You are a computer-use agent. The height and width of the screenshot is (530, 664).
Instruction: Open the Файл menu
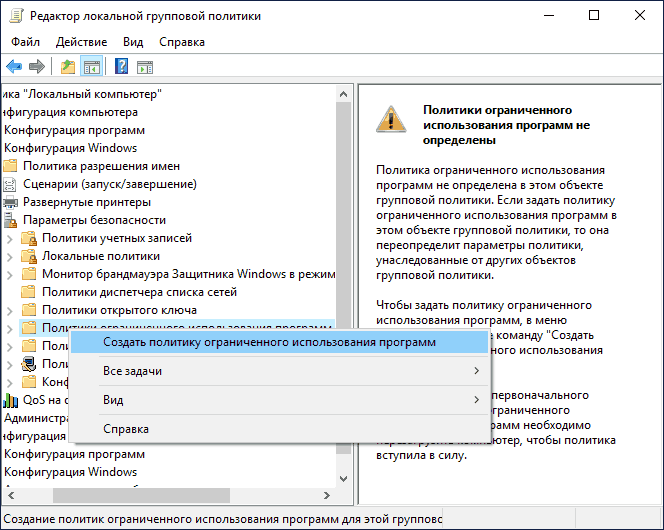[x=26, y=42]
